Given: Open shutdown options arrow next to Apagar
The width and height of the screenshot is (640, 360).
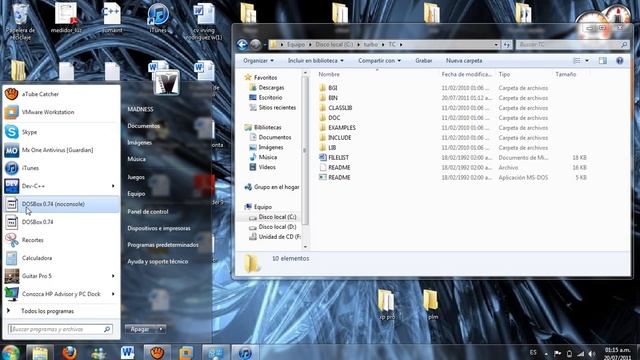Looking at the screenshot, I should pyautogui.click(x=161, y=329).
